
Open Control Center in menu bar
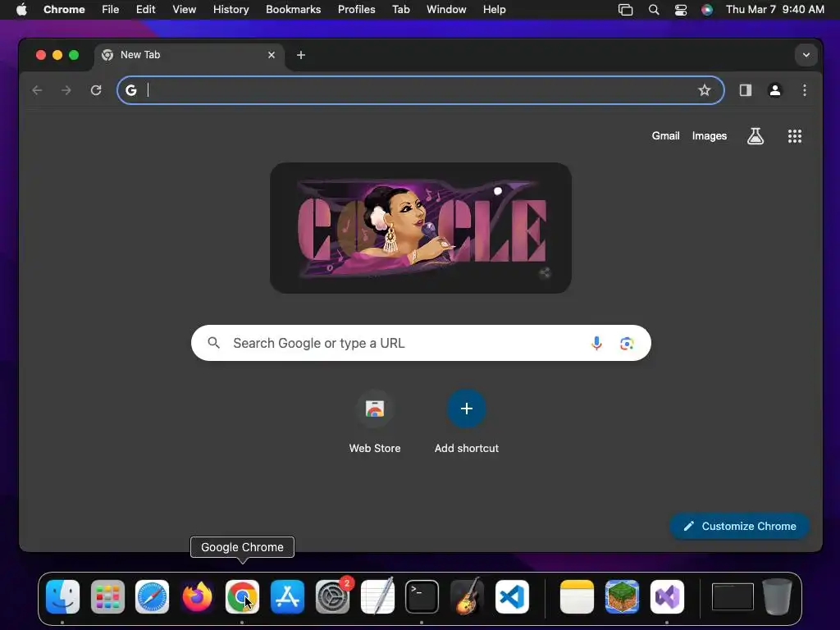coord(680,10)
